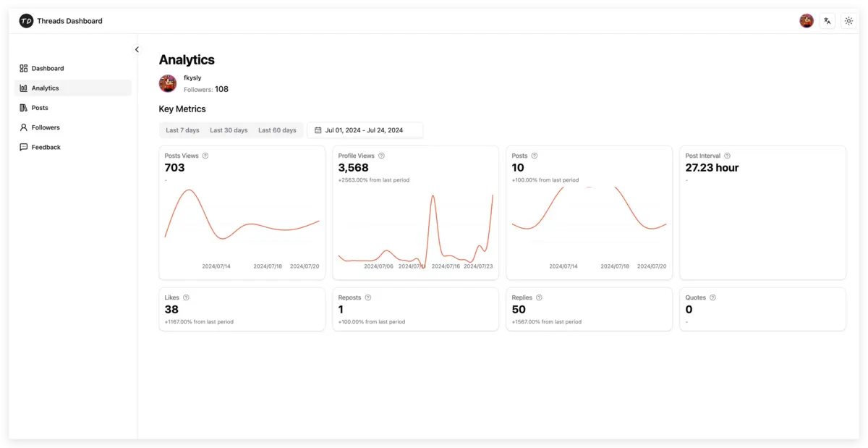Select the Last 7 days range
This screenshot has height=448, width=868.
click(x=182, y=130)
